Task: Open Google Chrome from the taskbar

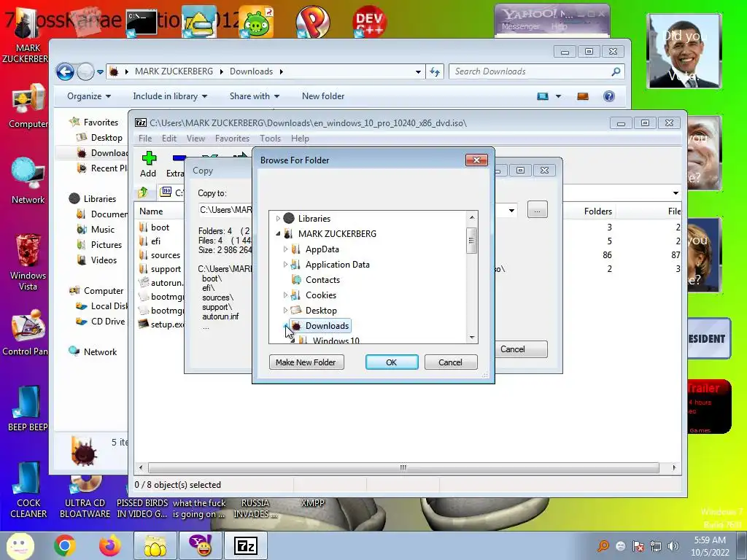Action: point(65,545)
